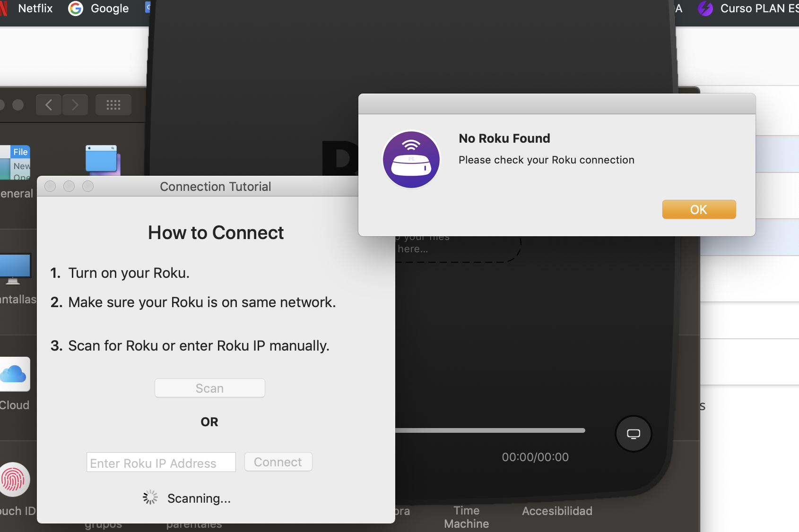Click the cast screen icon in the player
This screenshot has width=799, height=532.
pyautogui.click(x=633, y=434)
